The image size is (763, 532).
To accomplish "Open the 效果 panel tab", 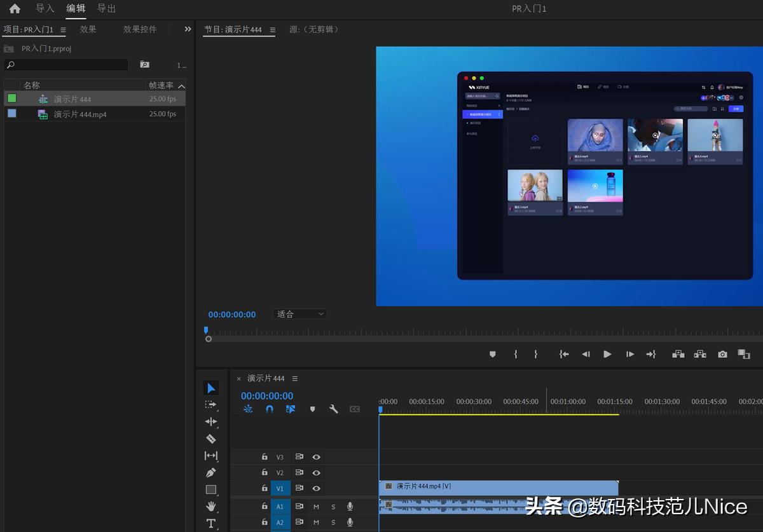I will pos(88,29).
